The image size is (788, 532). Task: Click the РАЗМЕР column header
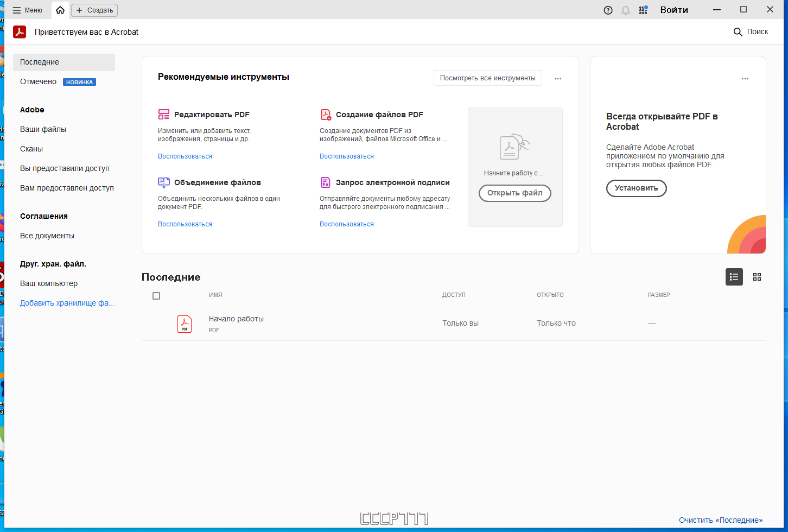tap(659, 295)
